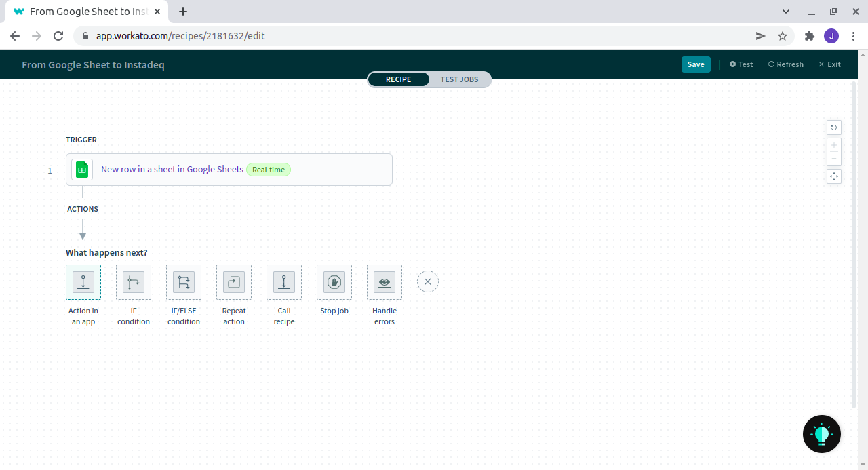
Task: Bookmark this page with the star icon
Action: tap(783, 36)
